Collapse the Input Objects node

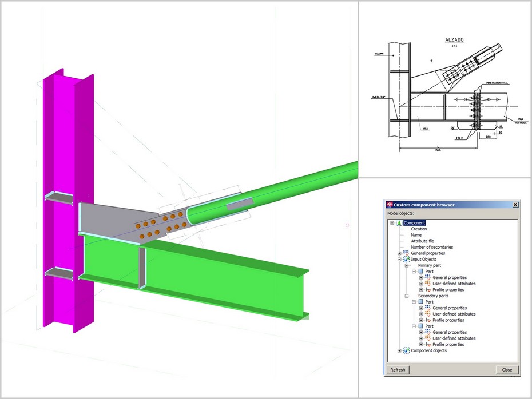[x=399, y=260]
